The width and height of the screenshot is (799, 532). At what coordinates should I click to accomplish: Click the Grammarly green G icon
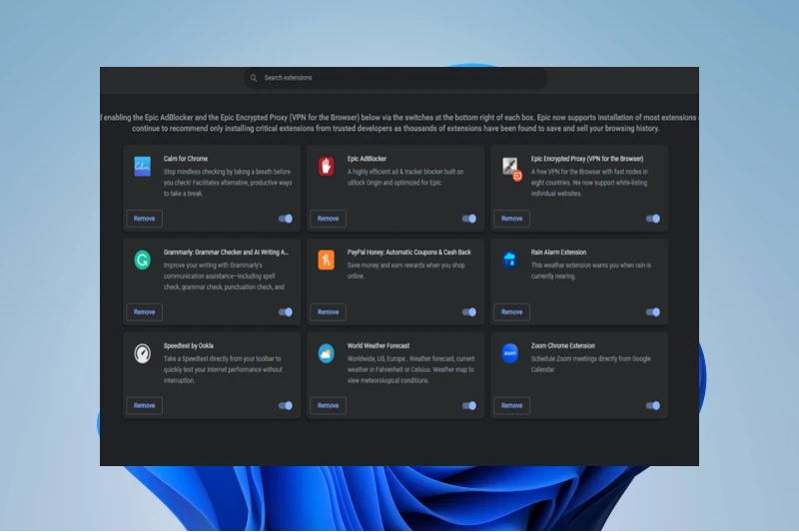click(x=142, y=260)
